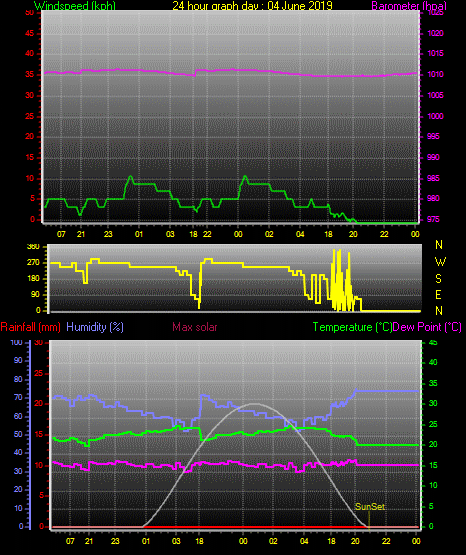
Task: Click barometer axis value 1025
Action: [x=436, y=13]
